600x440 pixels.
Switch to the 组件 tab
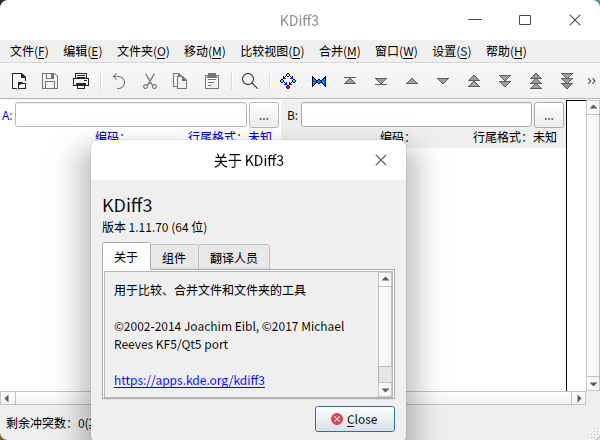coord(174,258)
